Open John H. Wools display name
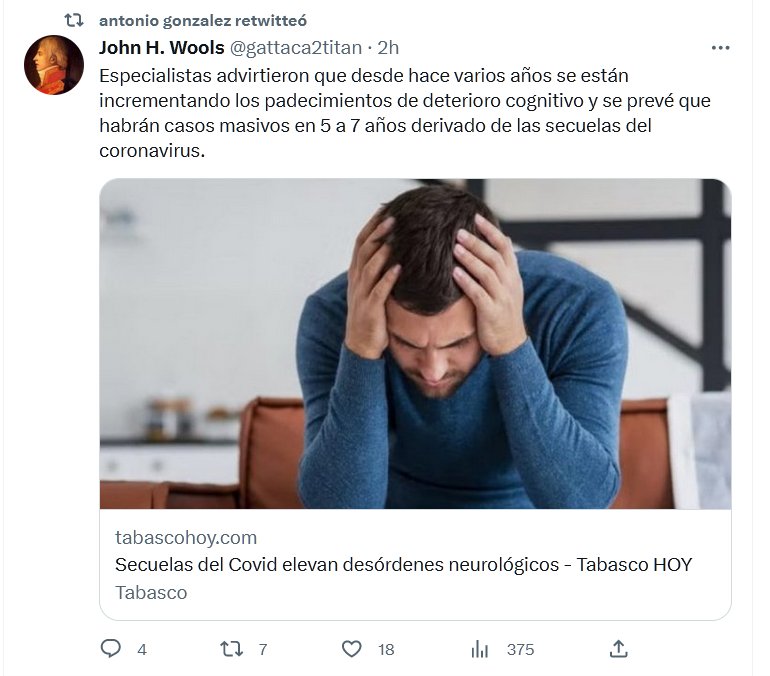Screen dimensions: 770x676 click(x=162, y=48)
